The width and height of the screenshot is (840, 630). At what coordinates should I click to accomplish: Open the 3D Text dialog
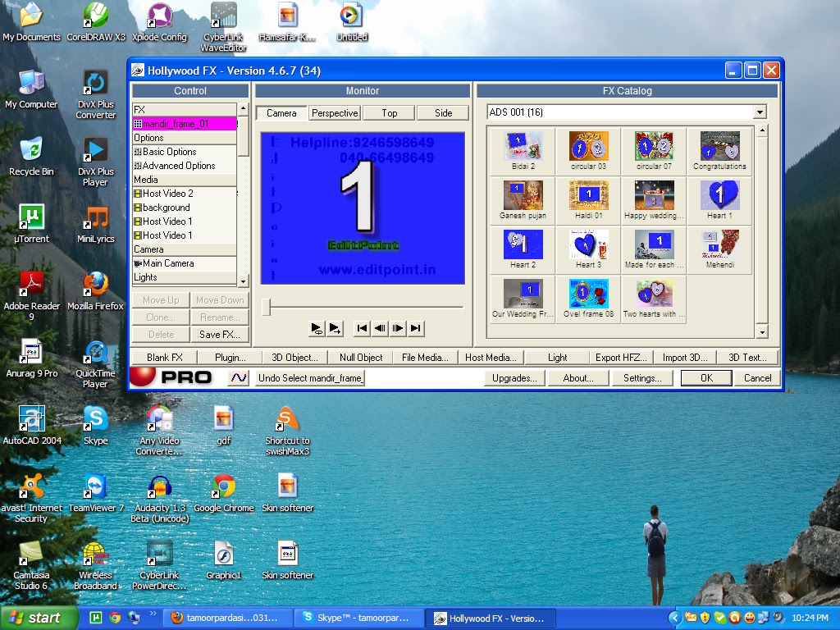(x=747, y=358)
